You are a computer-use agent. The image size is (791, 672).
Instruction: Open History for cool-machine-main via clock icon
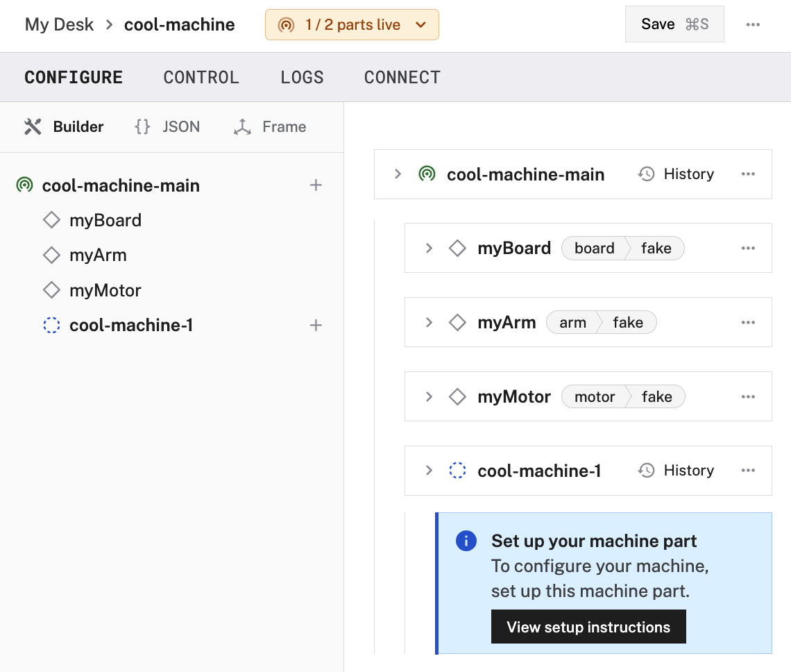pos(646,174)
